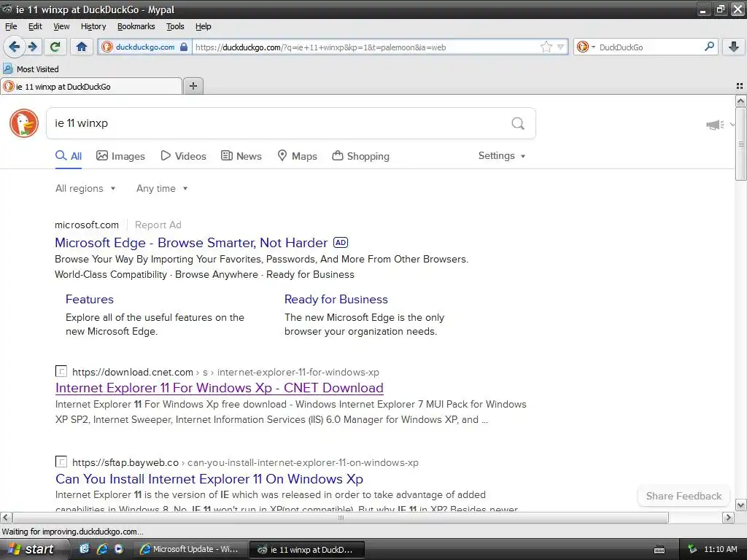The image size is (747, 560).
Task: Click the Show Desktop quick launch icon
Action: 85,549
